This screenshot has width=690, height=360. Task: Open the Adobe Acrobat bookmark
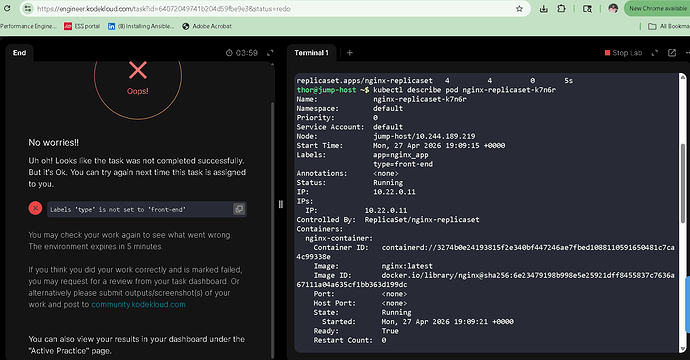(x=207, y=26)
